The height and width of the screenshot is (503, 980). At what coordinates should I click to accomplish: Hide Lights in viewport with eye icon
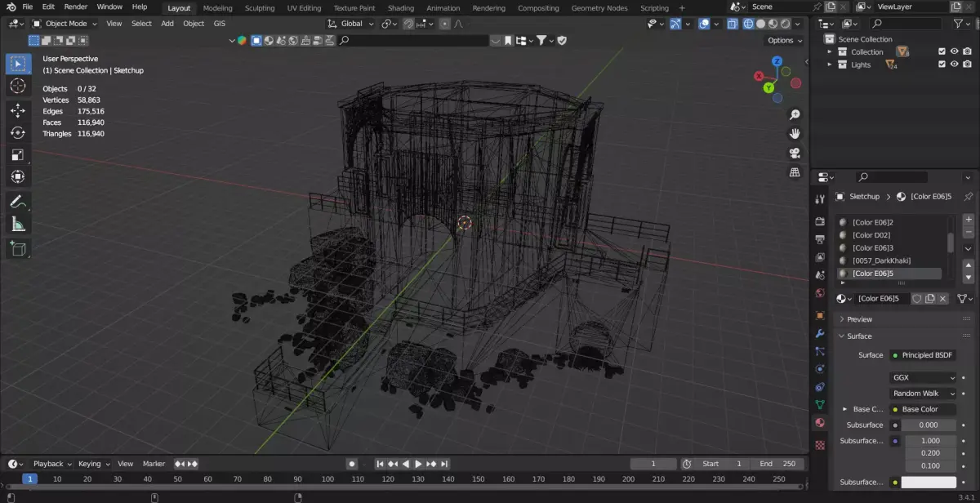point(955,65)
